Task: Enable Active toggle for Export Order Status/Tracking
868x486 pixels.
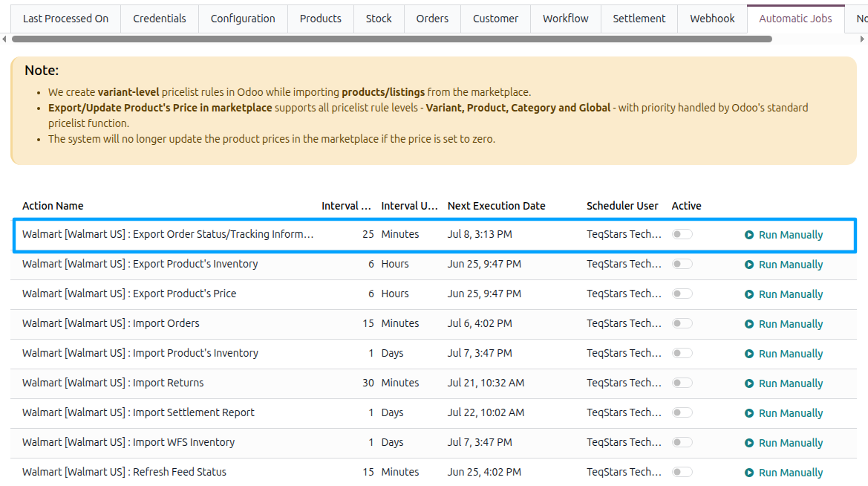Action: (682, 234)
